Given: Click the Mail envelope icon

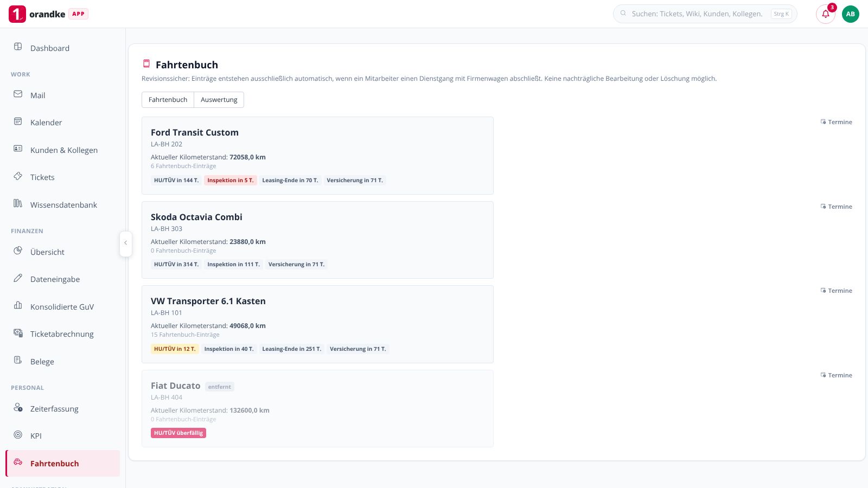Looking at the screenshot, I should pyautogui.click(x=18, y=94).
